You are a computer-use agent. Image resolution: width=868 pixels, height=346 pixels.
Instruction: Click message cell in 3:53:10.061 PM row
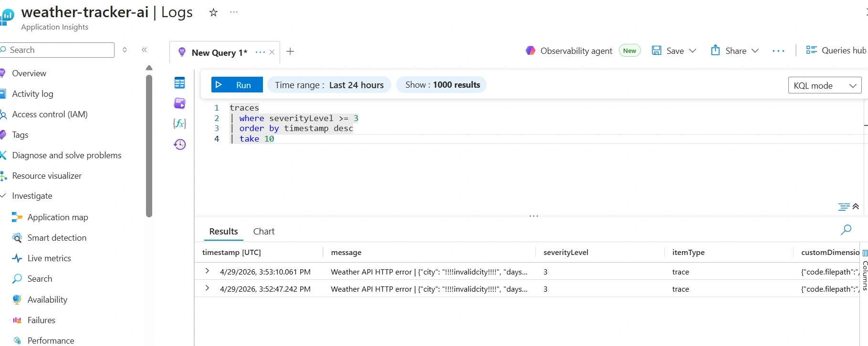pyautogui.click(x=429, y=272)
